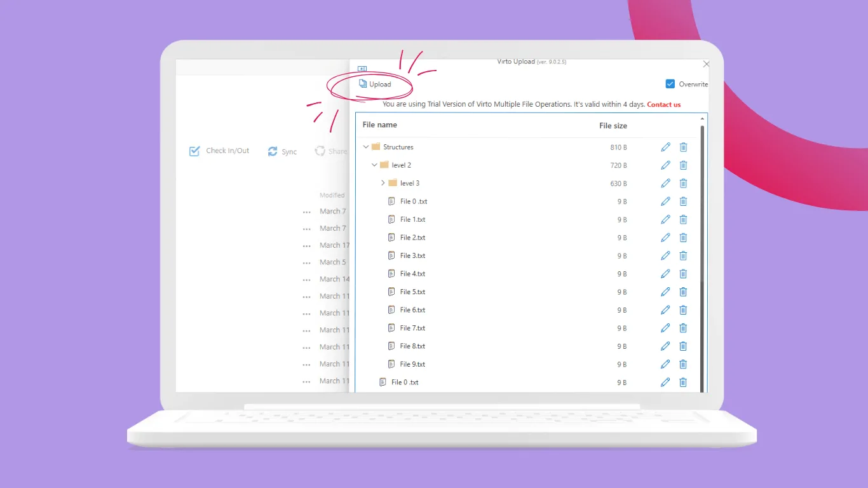Delete the Structures folder via trash icon
The width and height of the screenshot is (868, 488).
point(683,147)
